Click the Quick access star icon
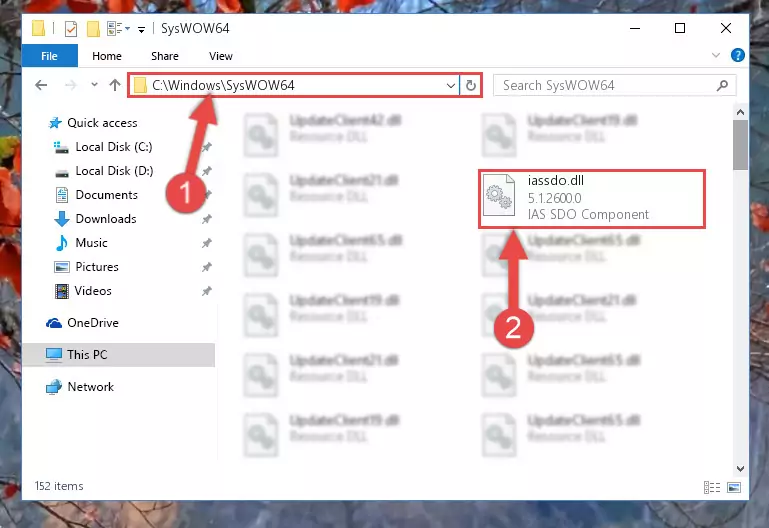This screenshot has width=769, height=528. [55, 123]
